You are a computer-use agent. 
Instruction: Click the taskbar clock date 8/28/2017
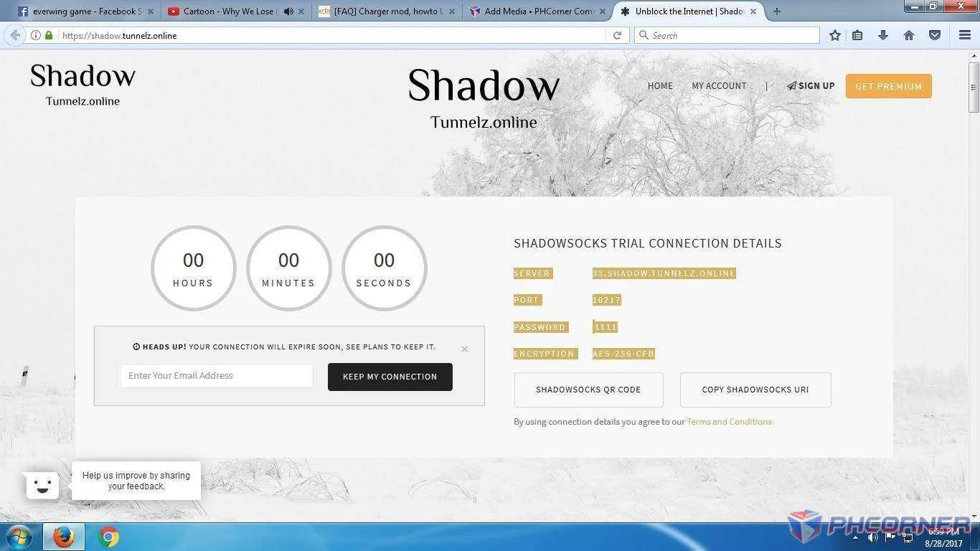pos(943,543)
